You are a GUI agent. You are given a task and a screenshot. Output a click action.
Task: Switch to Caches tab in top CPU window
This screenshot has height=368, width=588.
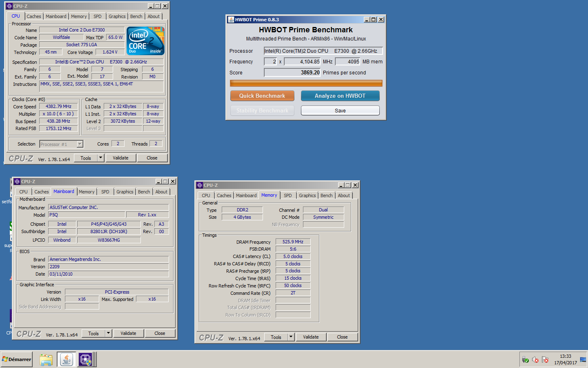point(34,16)
